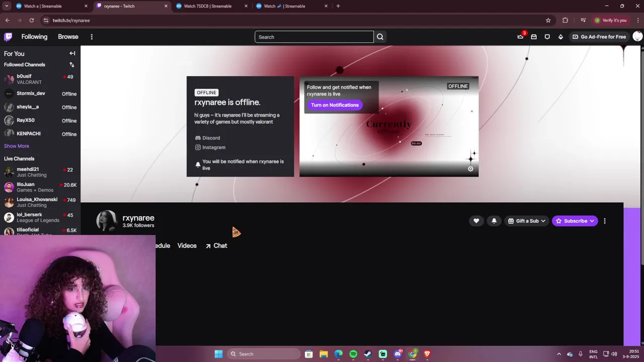Open RayX50 channel in sidebar

[40, 121]
